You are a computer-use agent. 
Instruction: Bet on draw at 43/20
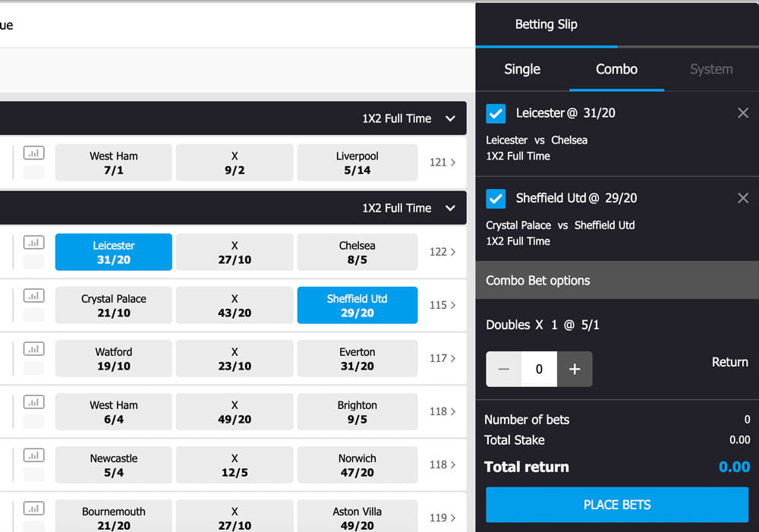235,305
